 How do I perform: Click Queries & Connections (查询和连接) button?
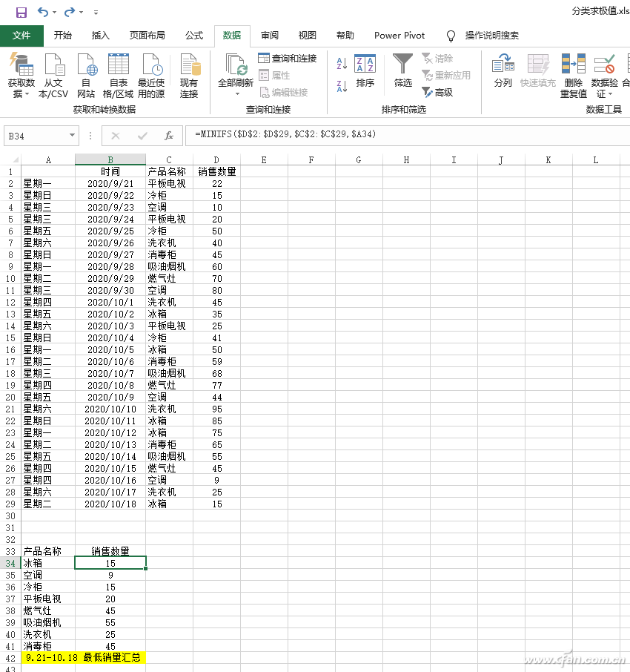tap(288, 58)
